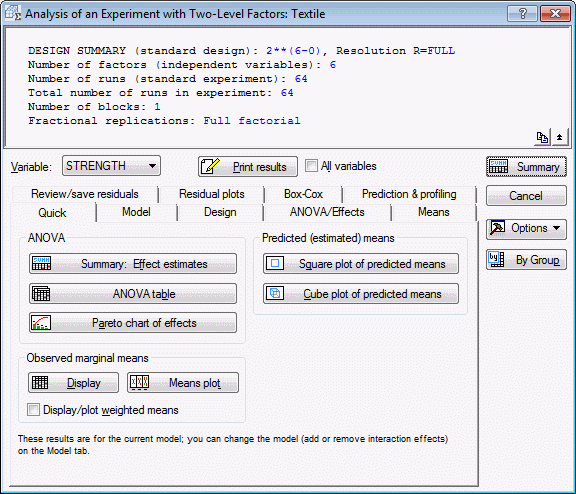Image resolution: width=576 pixels, height=494 pixels.
Task: Open the STRENGTH variable dropdown
Action: (x=111, y=166)
